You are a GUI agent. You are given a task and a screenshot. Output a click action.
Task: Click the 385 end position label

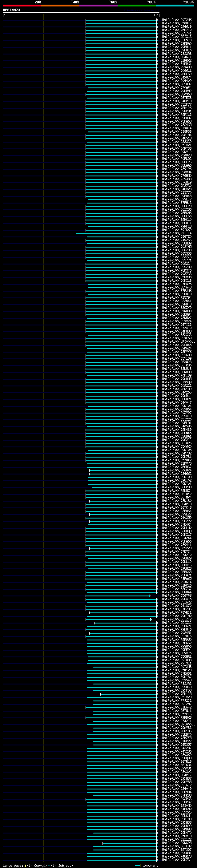(x=155, y=15)
